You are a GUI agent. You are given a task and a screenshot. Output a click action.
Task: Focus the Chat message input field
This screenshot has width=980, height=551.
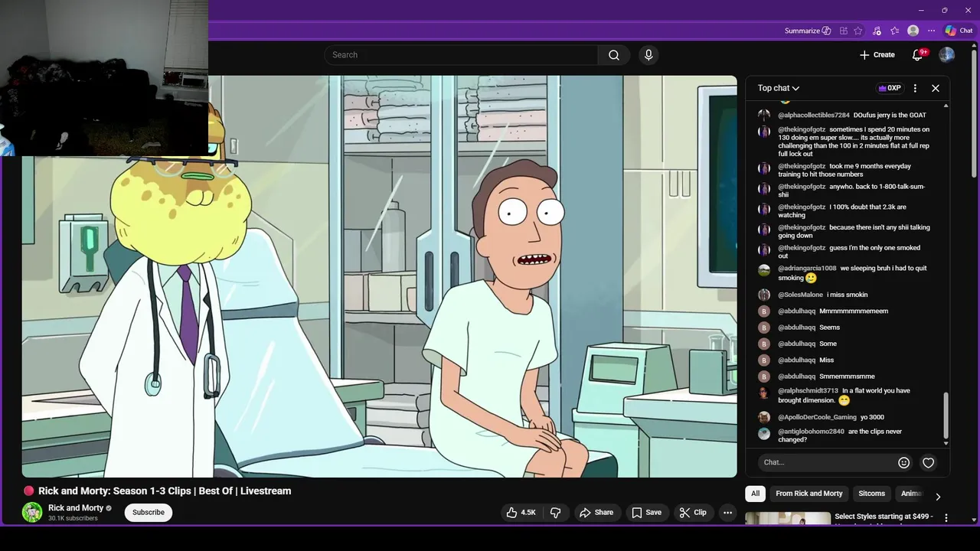click(x=828, y=462)
